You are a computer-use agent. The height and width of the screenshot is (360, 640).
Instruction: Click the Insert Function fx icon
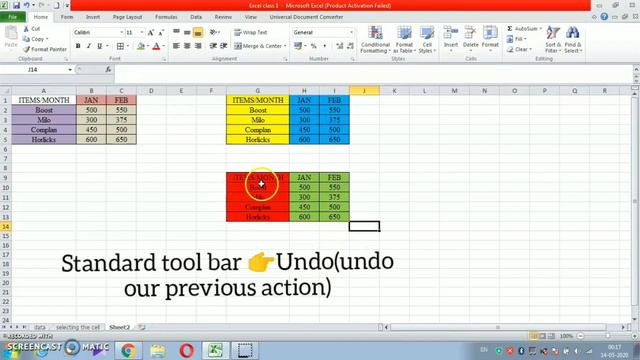click(108, 70)
